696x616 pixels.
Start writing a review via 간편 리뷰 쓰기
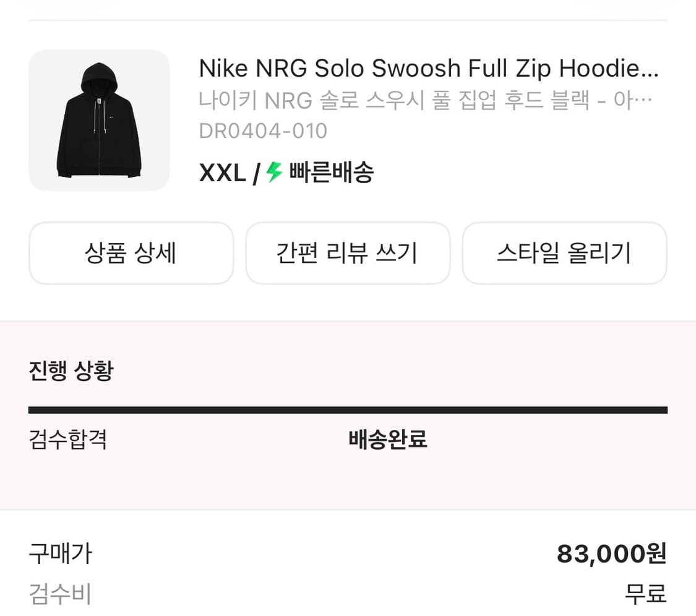point(348,253)
